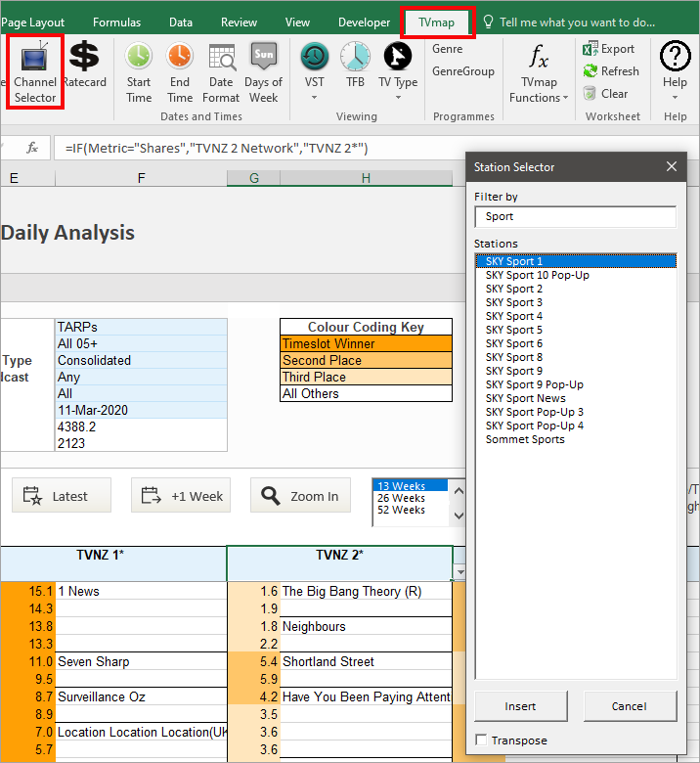Click the Filter by text field
This screenshot has height=763, width=700.
click(x=576, y=216)
